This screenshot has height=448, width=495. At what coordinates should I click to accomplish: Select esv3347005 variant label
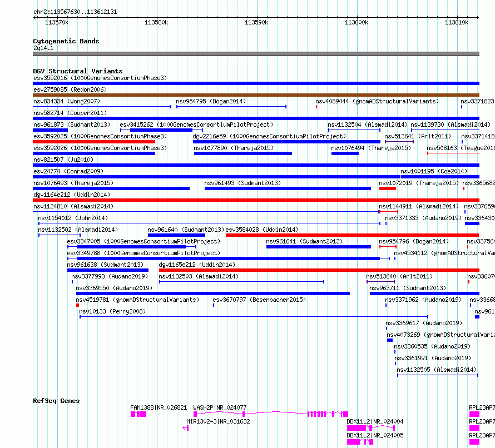[143, 241]
